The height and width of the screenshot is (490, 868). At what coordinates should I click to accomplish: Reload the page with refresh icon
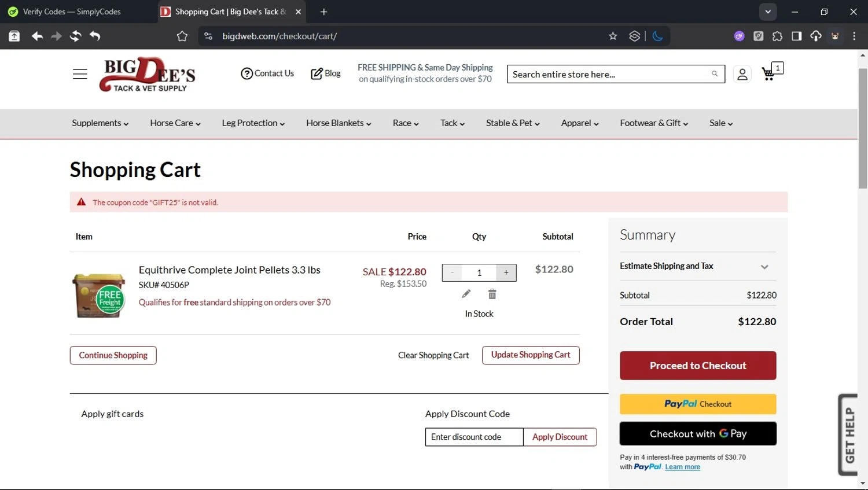(75, 36)
